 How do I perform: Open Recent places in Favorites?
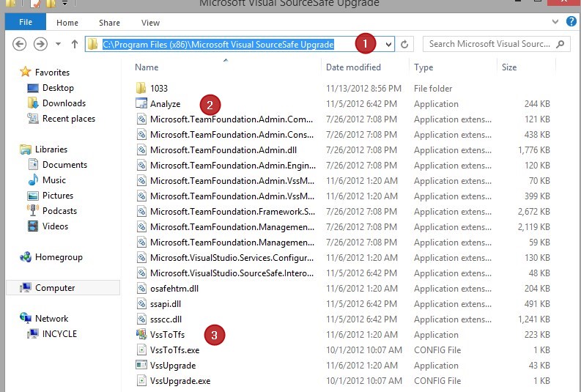click(69, 119)
